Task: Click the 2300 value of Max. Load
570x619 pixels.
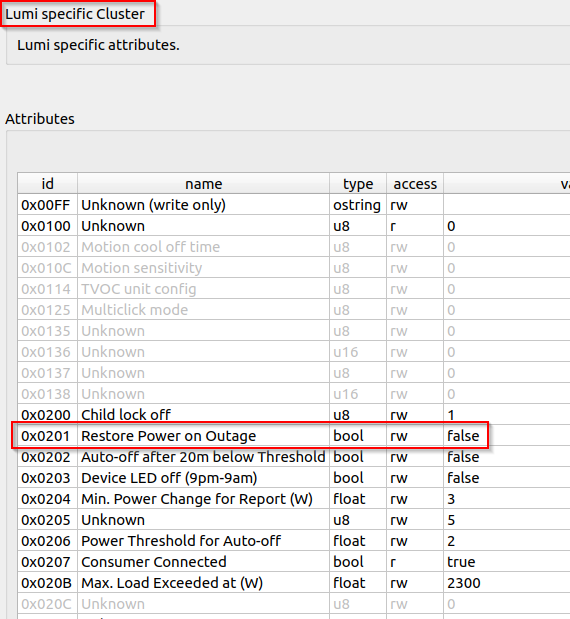Action: [x=464, y=583]
